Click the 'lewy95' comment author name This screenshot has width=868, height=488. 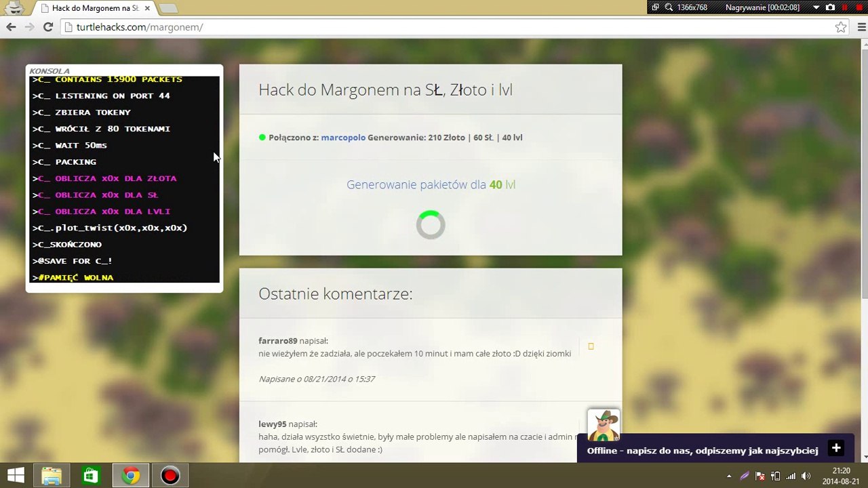[x=272, y=424]
